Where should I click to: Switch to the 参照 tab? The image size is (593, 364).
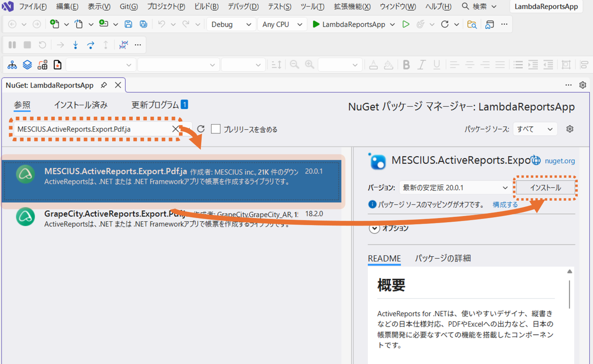pos(22,105)
